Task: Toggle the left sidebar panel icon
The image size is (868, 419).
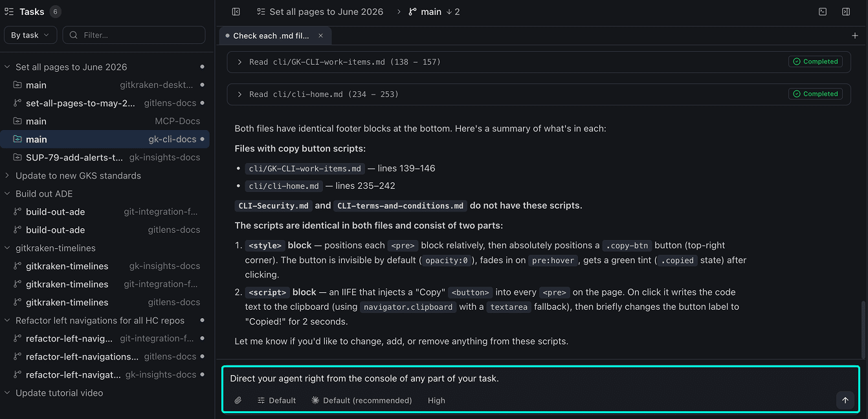Action: coord(236,12)
